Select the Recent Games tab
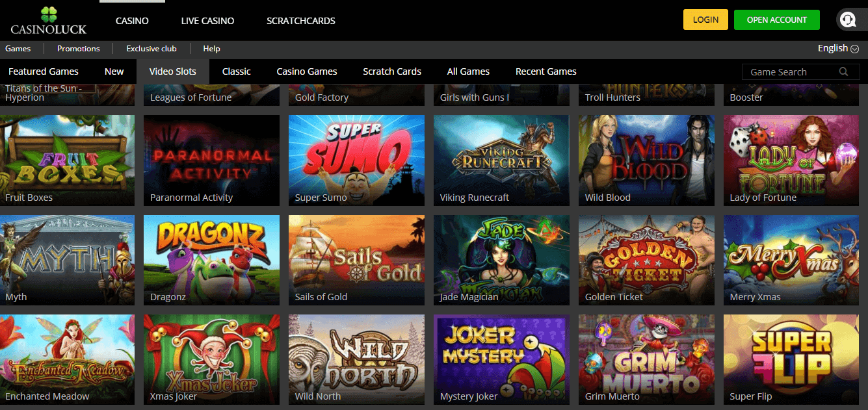 pos(546,71)
